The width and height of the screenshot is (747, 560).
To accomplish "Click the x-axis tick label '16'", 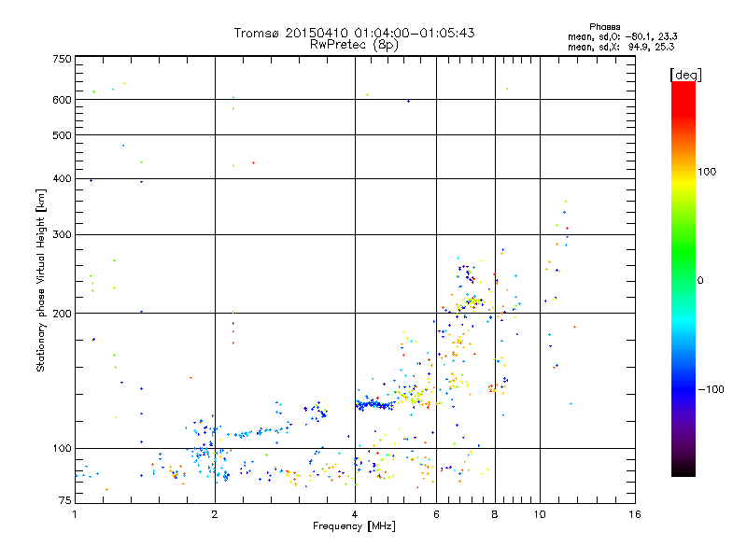I will click(x=635, y=514).
